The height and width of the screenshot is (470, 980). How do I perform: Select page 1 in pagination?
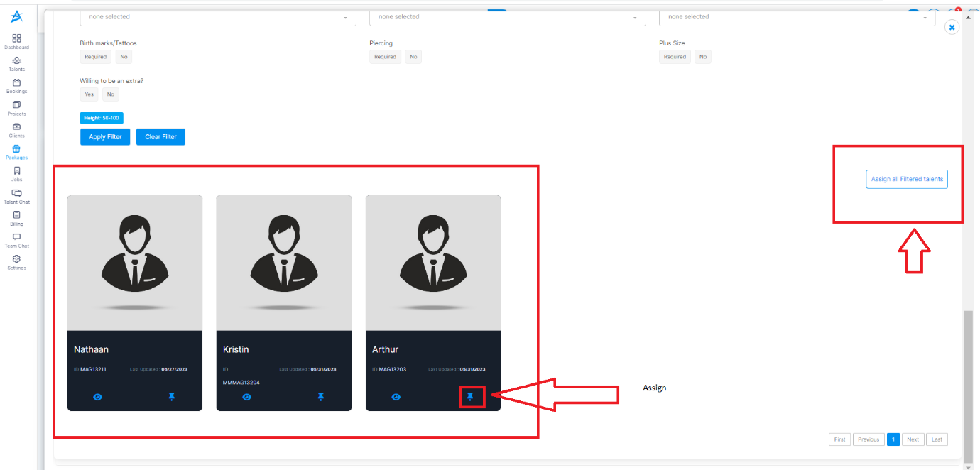tap(893, 439)
